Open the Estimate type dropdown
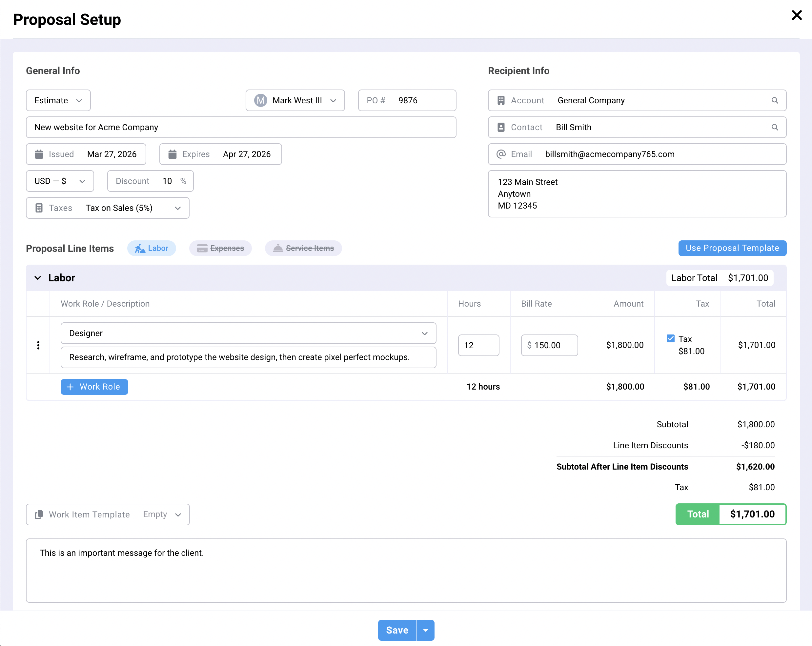This screenshot has width=812, height=646. pyautogui.click(x=58, y=100)
